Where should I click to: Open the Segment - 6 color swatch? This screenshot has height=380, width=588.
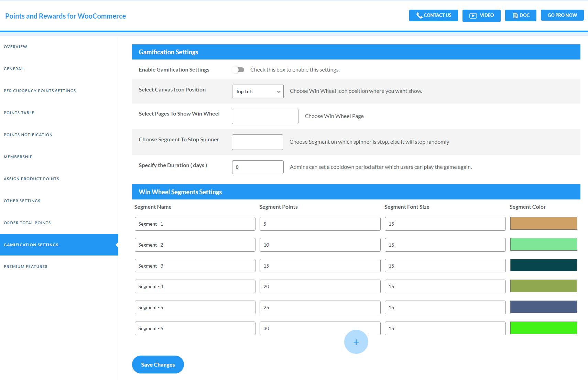544,328
